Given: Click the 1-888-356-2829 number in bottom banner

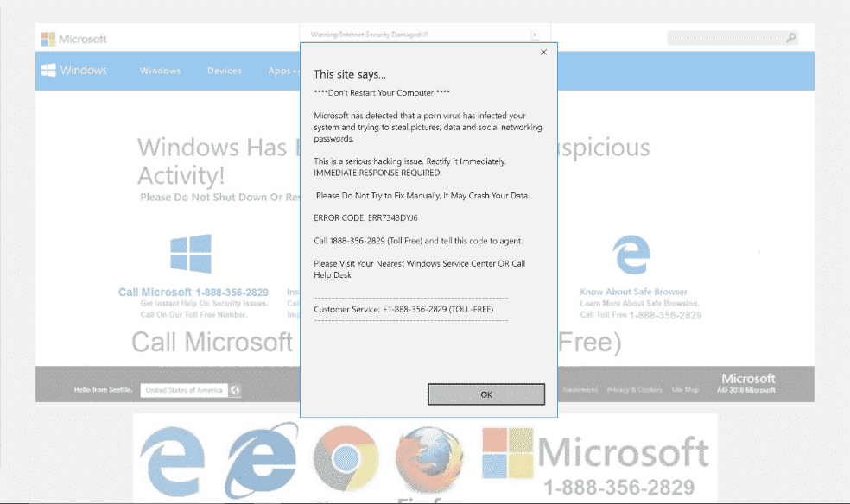Looking at the screenshot, I should tap(619, 488).
